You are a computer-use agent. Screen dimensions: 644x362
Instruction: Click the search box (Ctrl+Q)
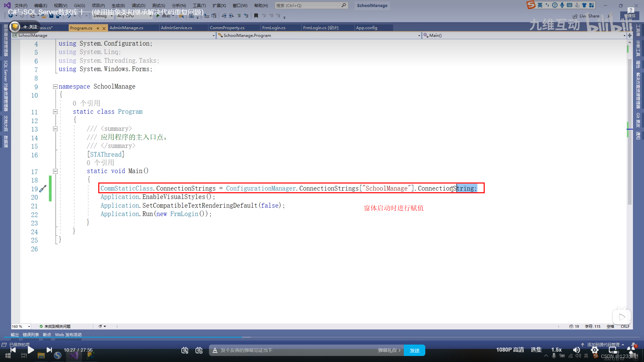pos(311,5)
